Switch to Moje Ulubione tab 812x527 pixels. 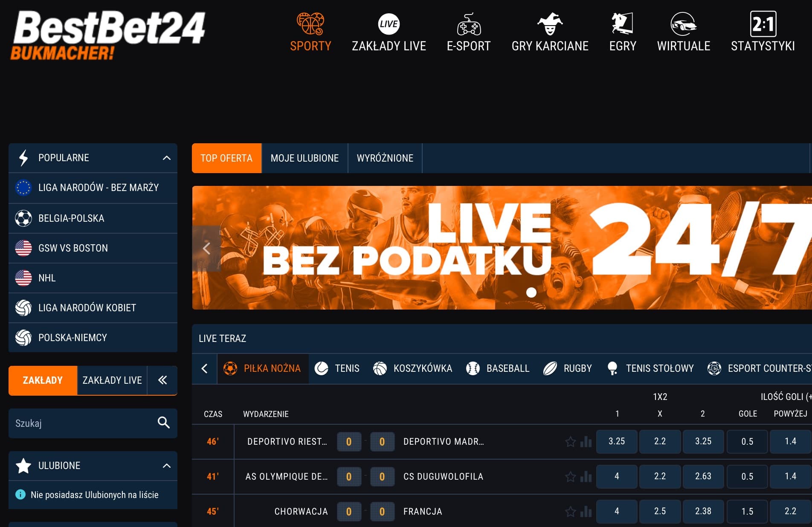pyautogui.click(x=304, y=158)
